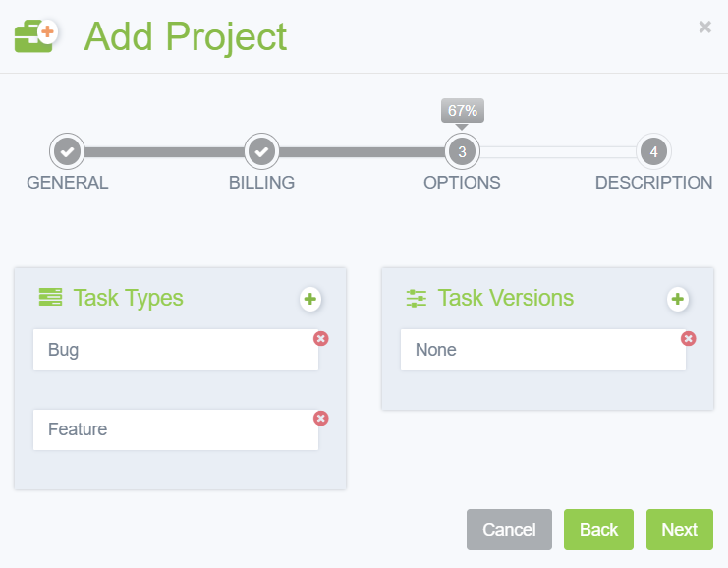Go to the Billing step
728x568 pixels.
261,152
